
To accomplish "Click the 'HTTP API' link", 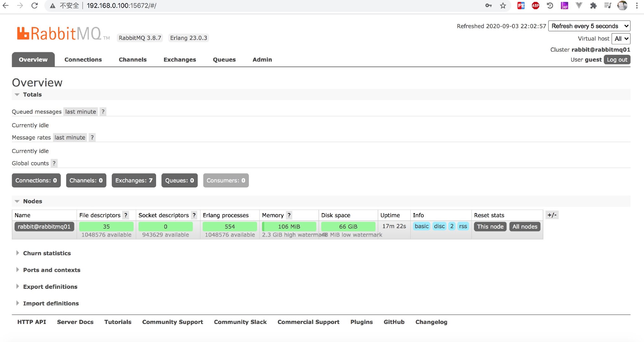I will (32, 322).
